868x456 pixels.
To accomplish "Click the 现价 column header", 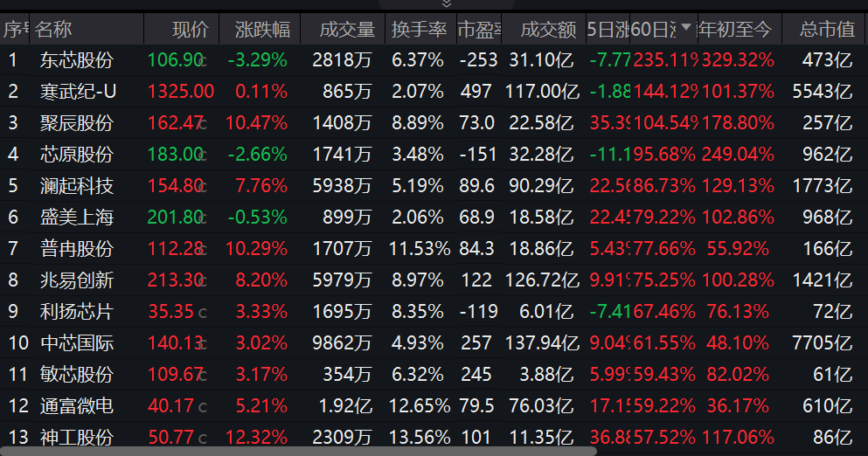I will click(191, 30).
